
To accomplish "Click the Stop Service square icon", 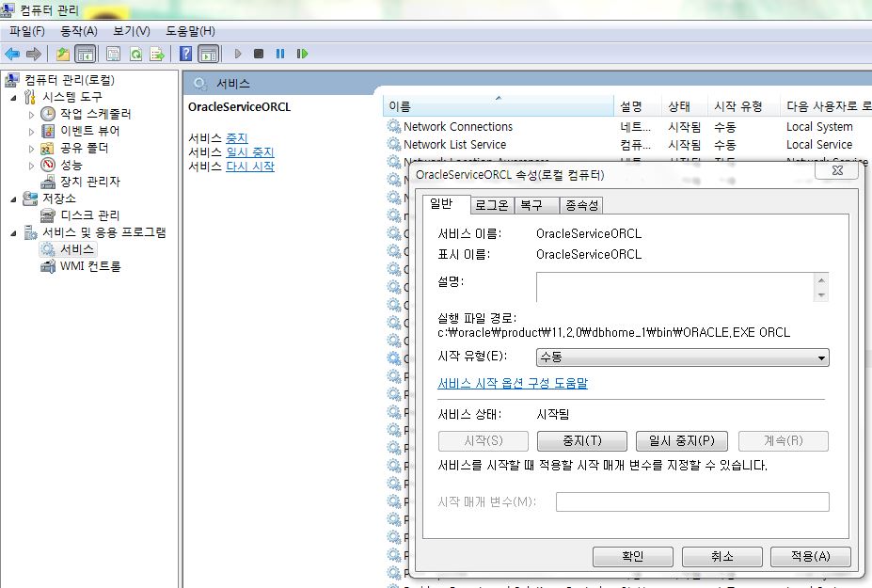I will [259, 54].
